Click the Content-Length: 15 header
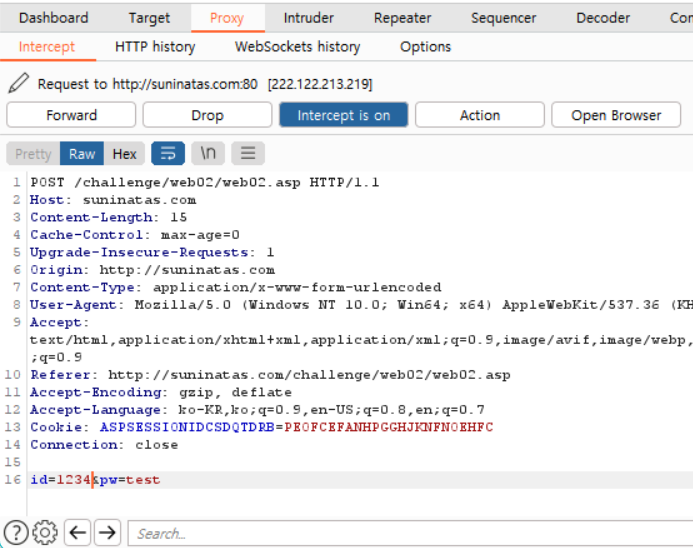Image resolution: width=693 pixels, height=548 pixels. [x=109, y=217]
